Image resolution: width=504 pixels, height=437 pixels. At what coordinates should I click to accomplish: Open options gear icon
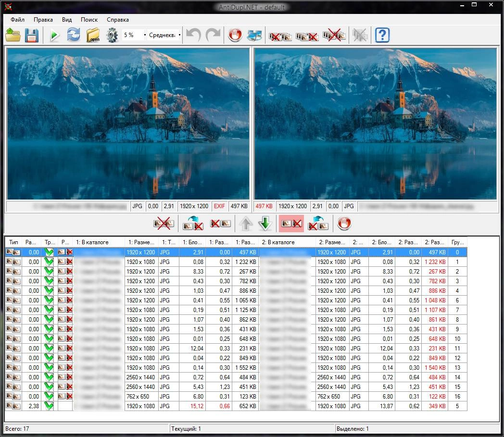[112, 35]
